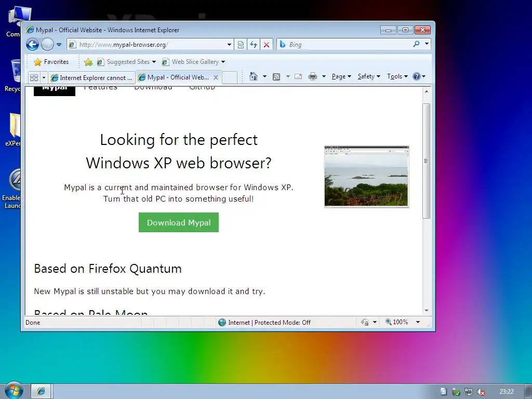532x399 pixels.
Task: Expand the Print dropdown arrow
Action: 324,76
